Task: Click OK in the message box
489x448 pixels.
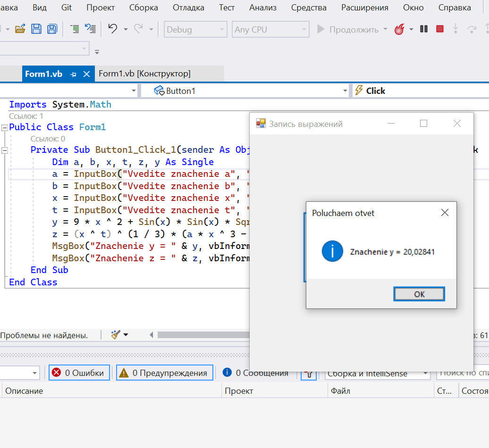Action: tap(419, 294)
